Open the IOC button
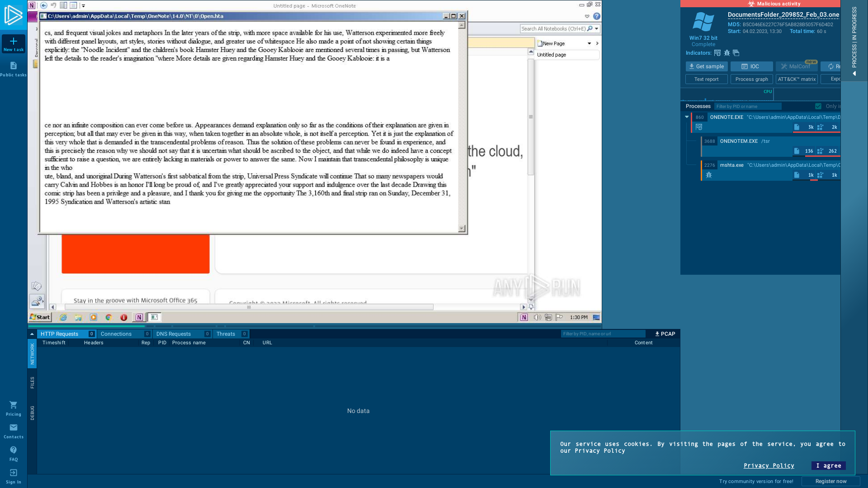 [x=751, y=66]
